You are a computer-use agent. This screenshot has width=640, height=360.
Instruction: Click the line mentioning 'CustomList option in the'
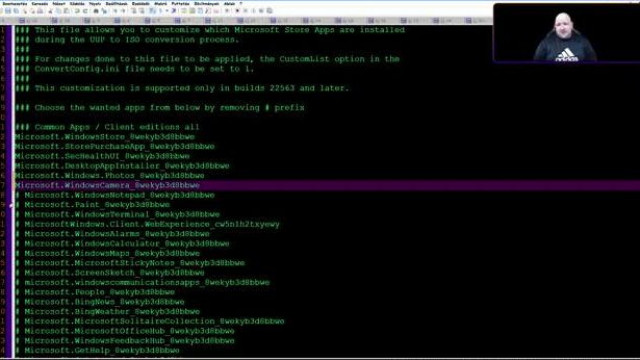[207, 59]
